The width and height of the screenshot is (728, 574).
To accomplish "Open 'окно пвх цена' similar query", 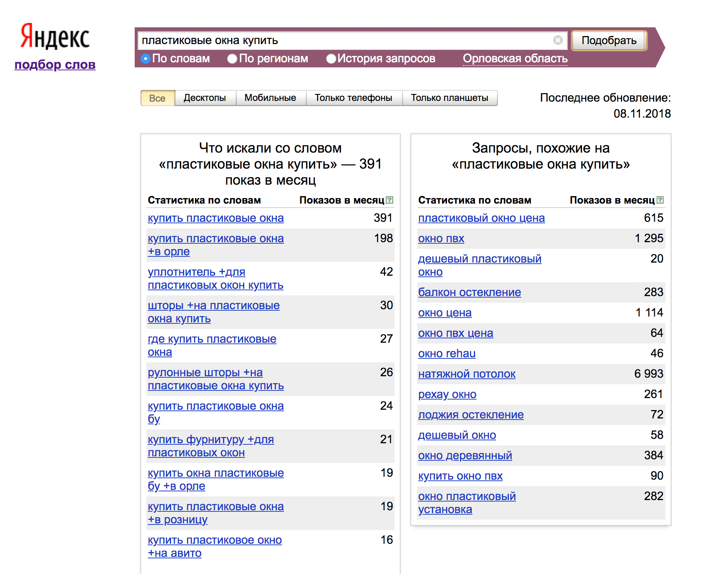I will click(456, 333).
